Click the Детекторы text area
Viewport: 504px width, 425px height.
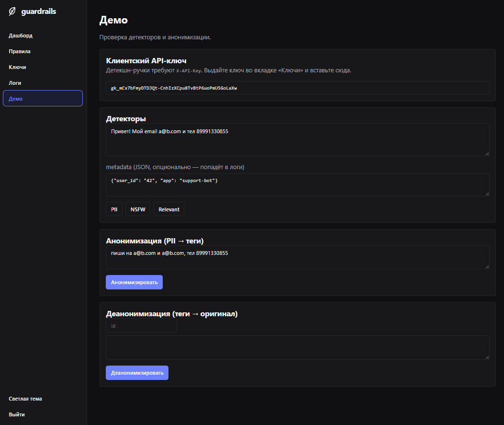(x=298, y=139)
